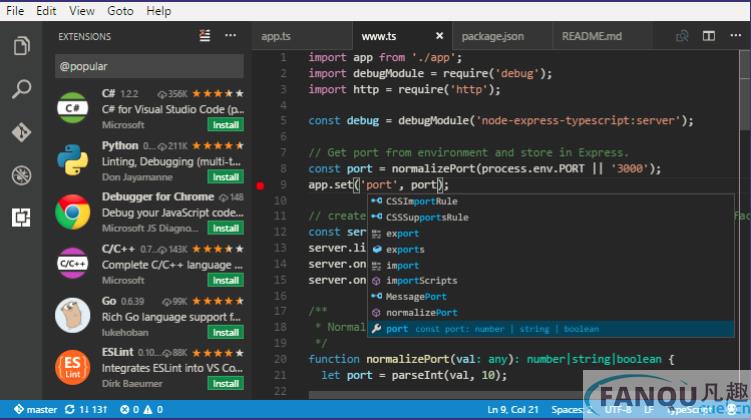The width and height of the screenshot is (751, 420).
Task: Install the C# extension
Action: pos(226,125)
